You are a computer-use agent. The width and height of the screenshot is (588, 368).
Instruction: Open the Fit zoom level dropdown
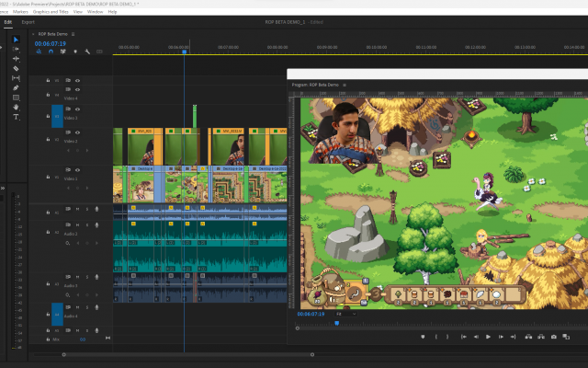click(x=345, y=314)
